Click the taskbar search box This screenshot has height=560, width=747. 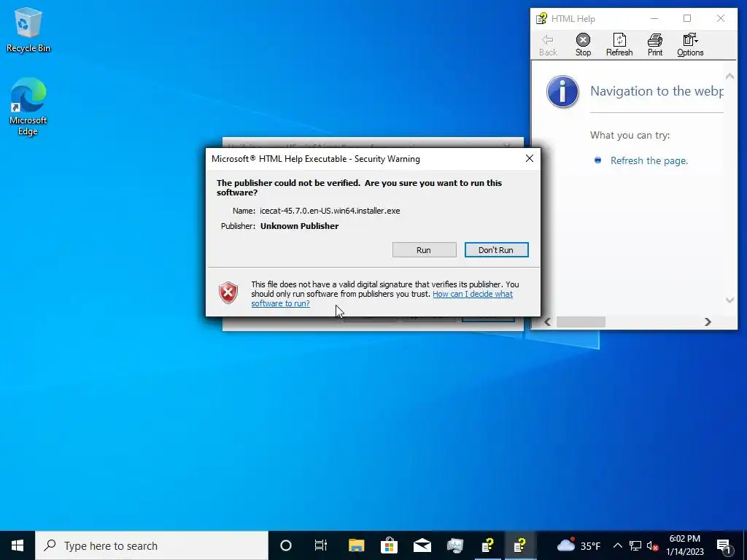(x=152, y=545)
